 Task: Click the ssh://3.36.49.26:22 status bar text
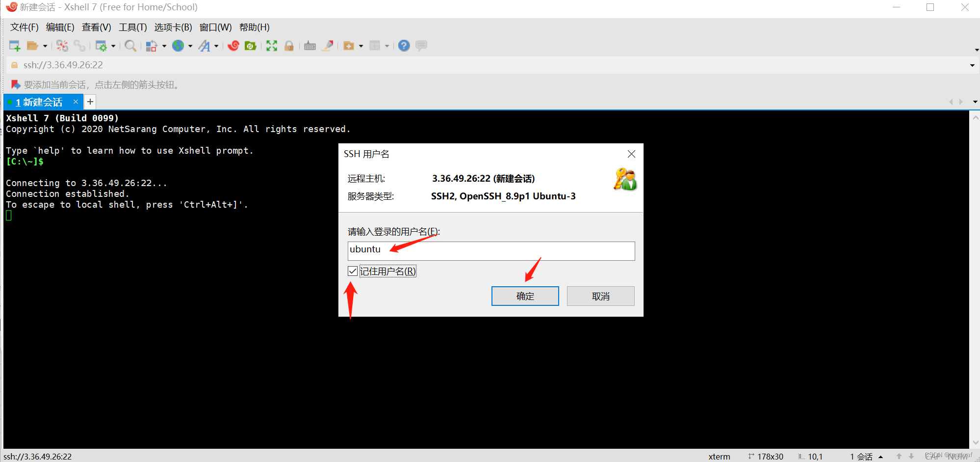coord(37,457)
